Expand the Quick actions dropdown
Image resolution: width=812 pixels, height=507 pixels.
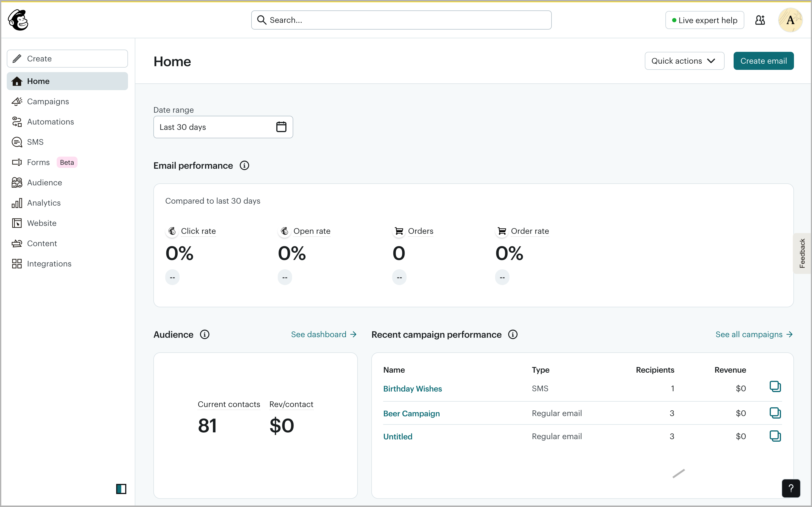tap(684, 61)
